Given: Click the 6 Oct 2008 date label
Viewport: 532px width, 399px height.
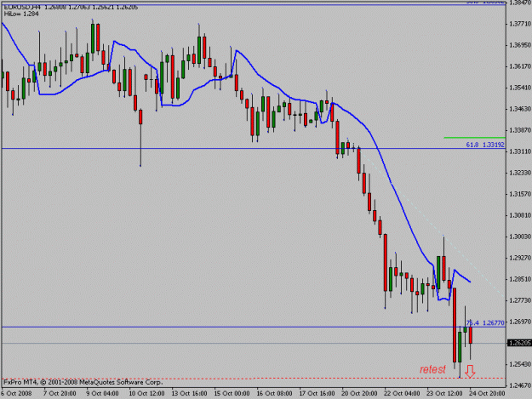Looking at the screenshot, I should (x=16, y=394).
